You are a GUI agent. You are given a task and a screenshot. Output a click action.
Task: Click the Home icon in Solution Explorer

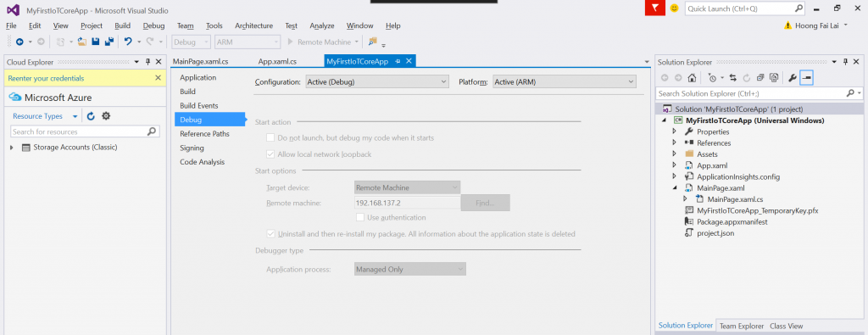point(692,78)
